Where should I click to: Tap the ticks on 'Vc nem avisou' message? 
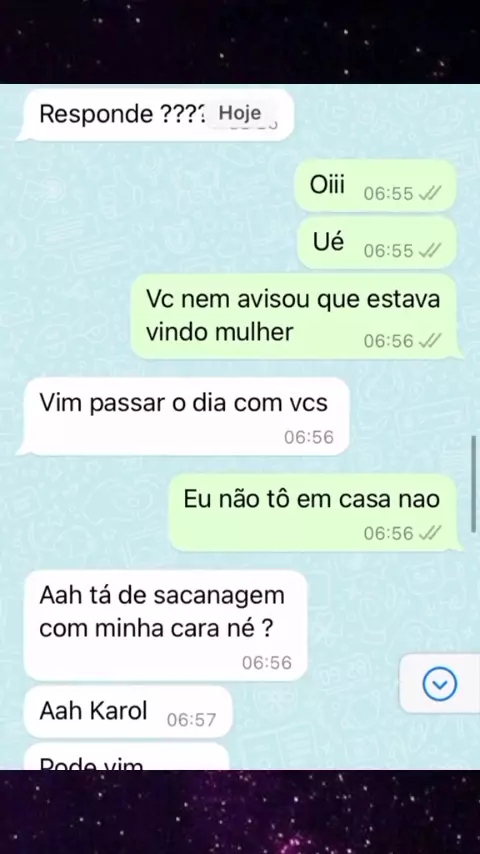pyautogui.click(x=430, y=341)
